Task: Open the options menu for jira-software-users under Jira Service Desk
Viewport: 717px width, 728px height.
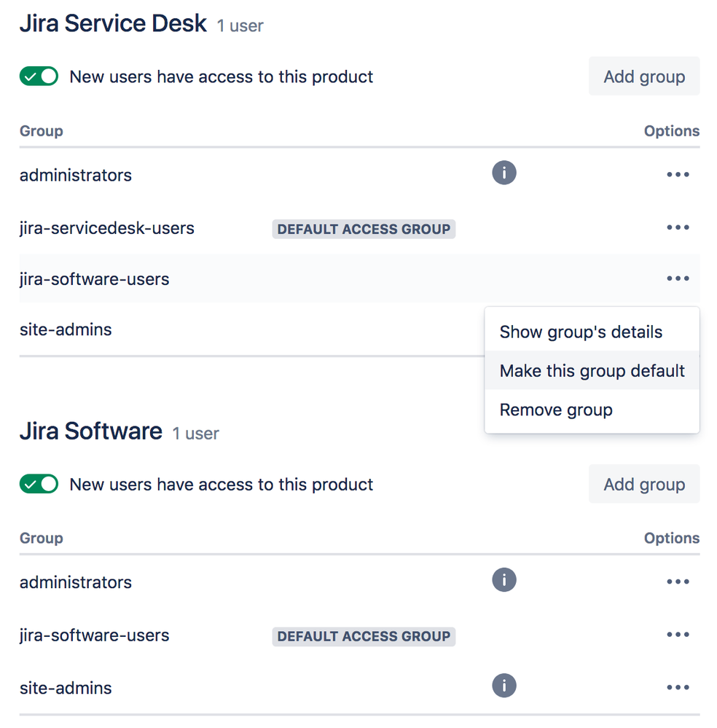Action: 678,278
